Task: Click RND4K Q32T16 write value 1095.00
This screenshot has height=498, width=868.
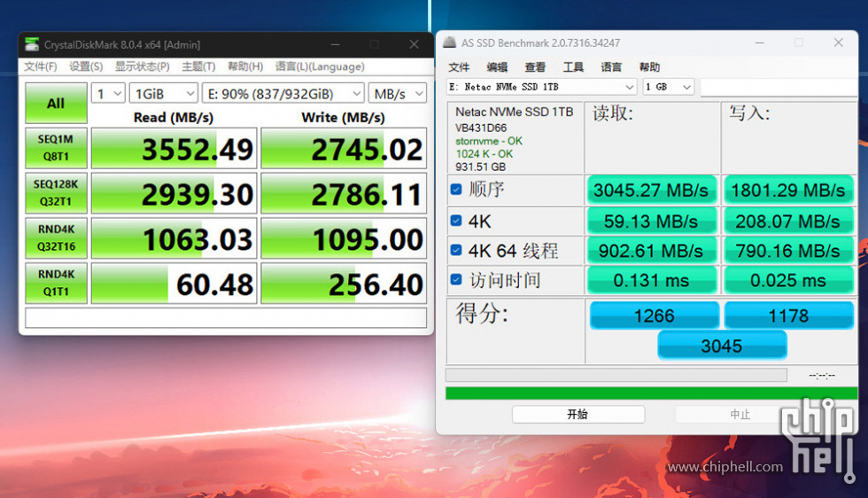Action: 344,237
